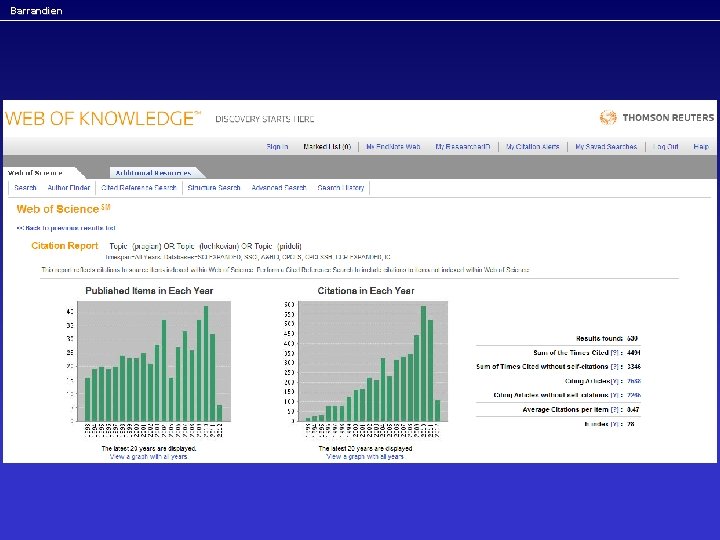Click help [?] beside Average Citations per Item
The image size is (720, 540).
pos(614,410)
